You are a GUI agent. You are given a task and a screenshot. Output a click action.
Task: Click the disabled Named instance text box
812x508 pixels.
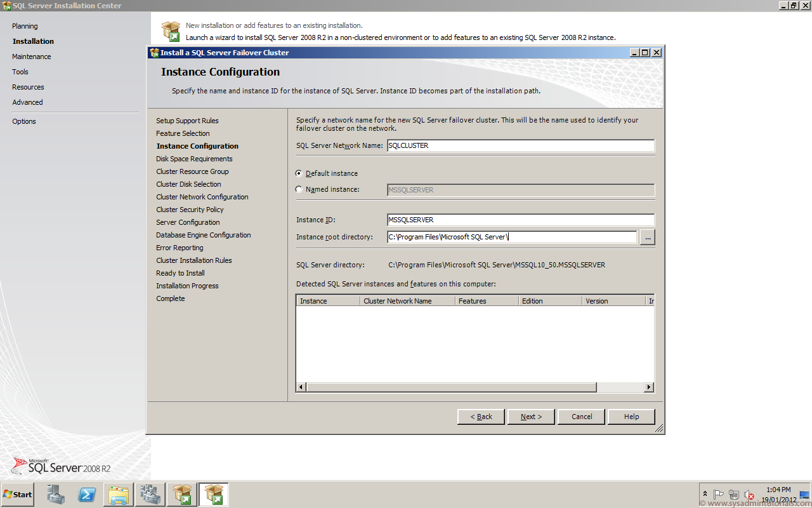(x=520, y=190)
